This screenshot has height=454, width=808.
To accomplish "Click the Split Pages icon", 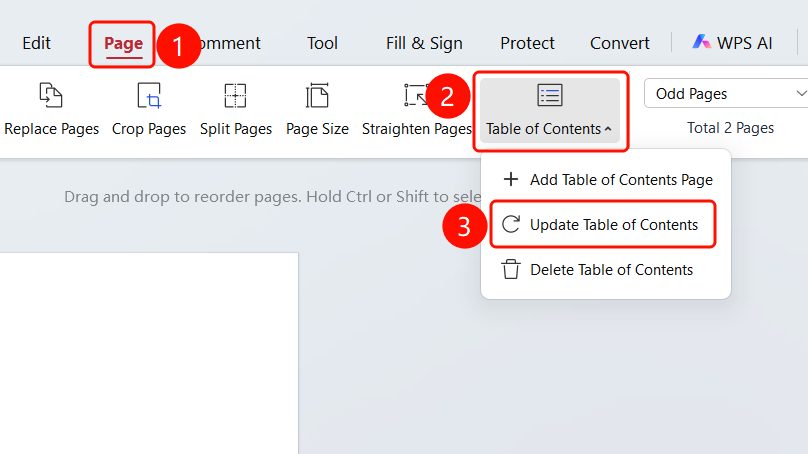I will tap(235, 95).
